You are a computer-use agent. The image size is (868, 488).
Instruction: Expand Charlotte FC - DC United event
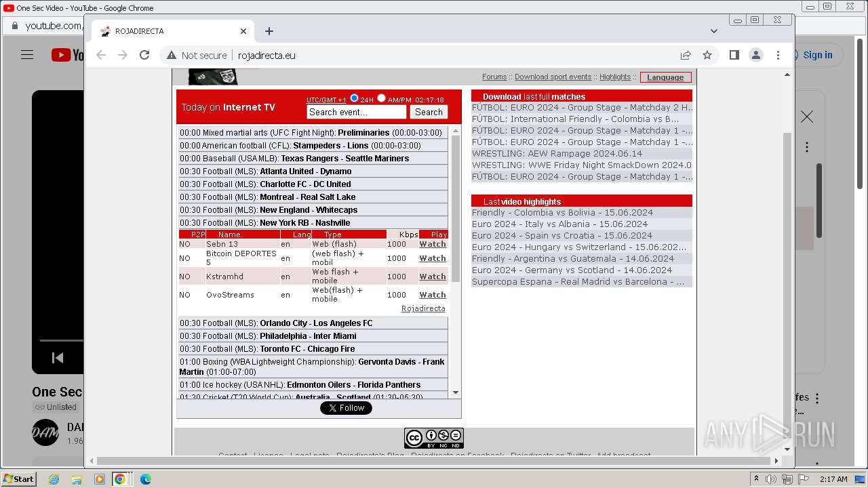(x=313, y=184)
